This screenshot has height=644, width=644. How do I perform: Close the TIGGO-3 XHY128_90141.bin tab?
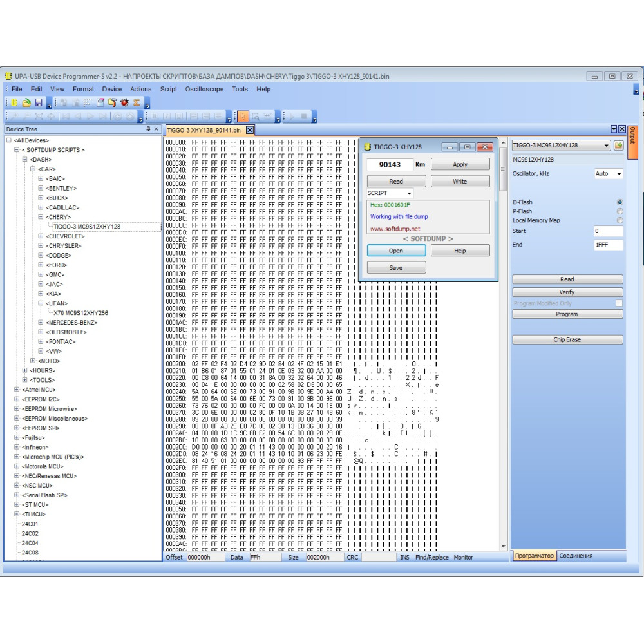point(249,130)
